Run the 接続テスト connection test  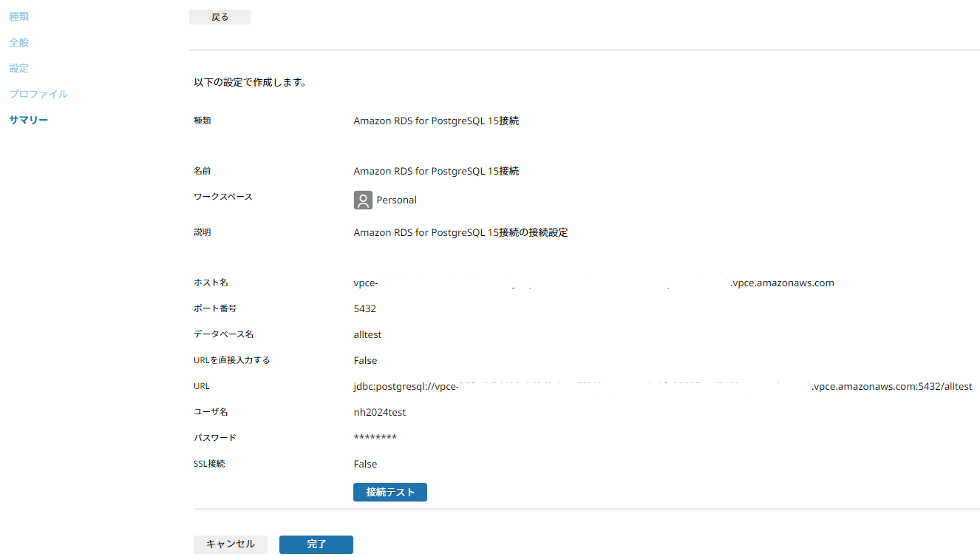pos(390,492)
